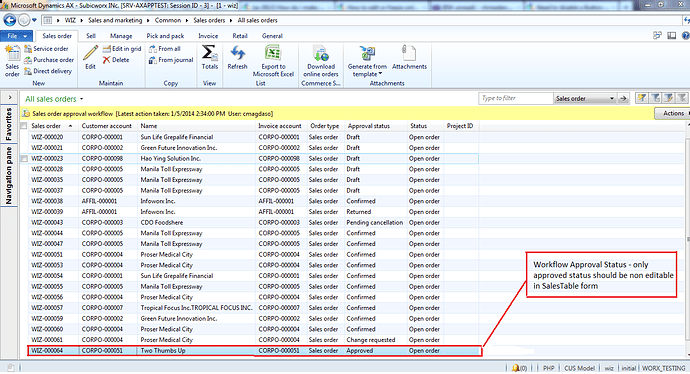The image size is (690, 374).
Task: Click Sales orders in breadcrumb
Action: click(209, 20)
